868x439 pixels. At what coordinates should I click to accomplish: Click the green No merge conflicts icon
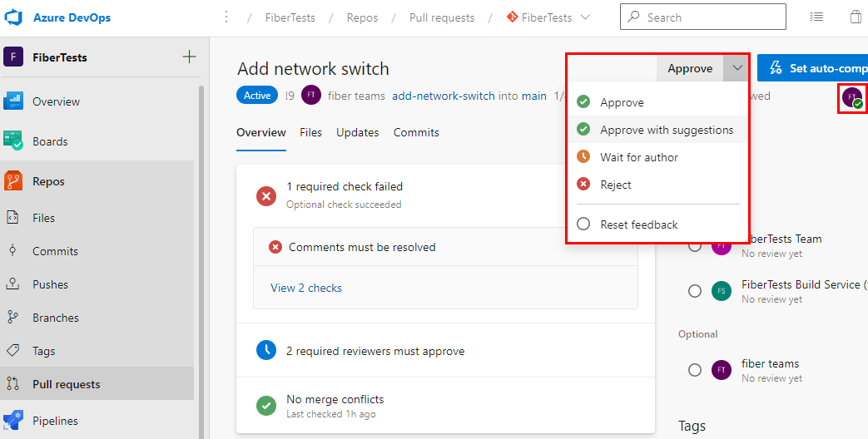266,405
